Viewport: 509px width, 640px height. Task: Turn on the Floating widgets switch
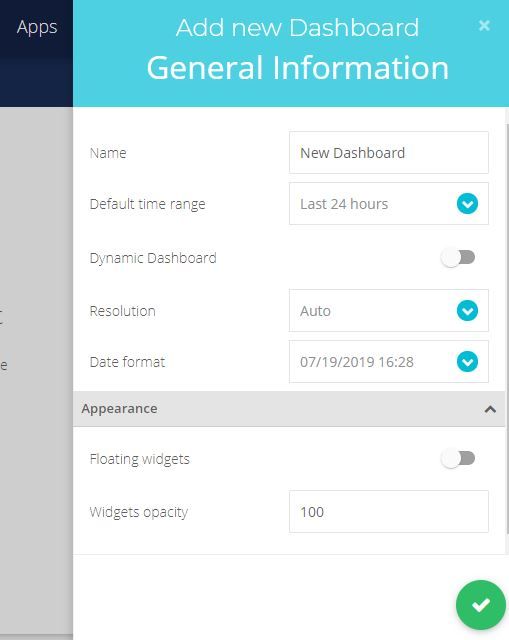458,458
